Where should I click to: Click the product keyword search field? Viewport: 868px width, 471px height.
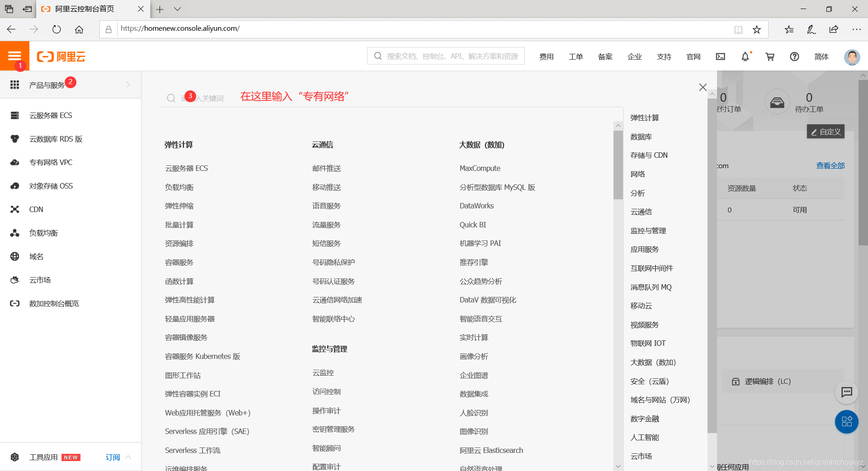(392, 98)
